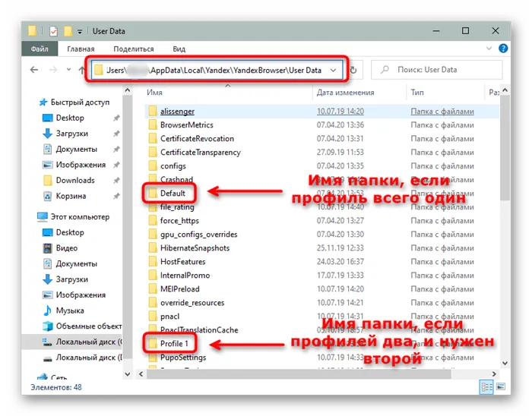The width and height of the screenshot is (532, 416).
Task: Expand the address bar history chevron
Action: [x=333, y=70]
